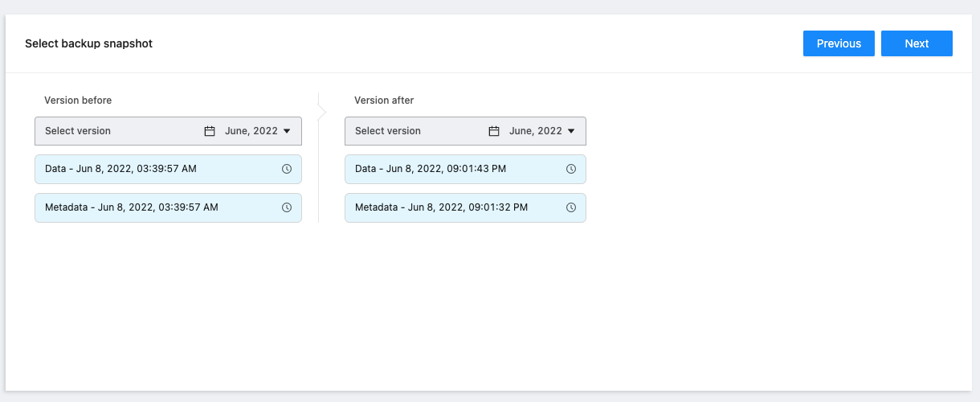Click the Select backup snapshot heading
Screen dimensions: 980x402
click(x=88, y=43)
